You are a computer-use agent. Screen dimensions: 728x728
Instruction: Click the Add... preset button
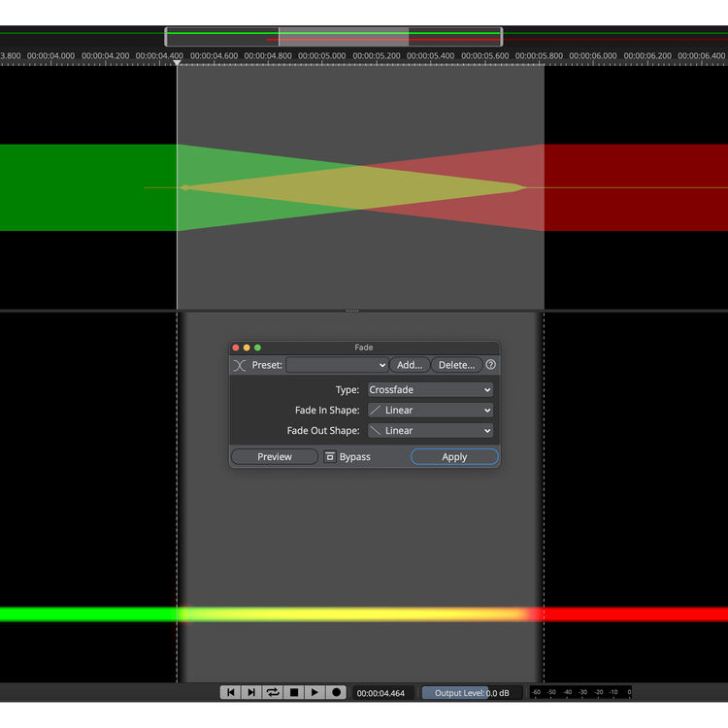pos(410,365)
